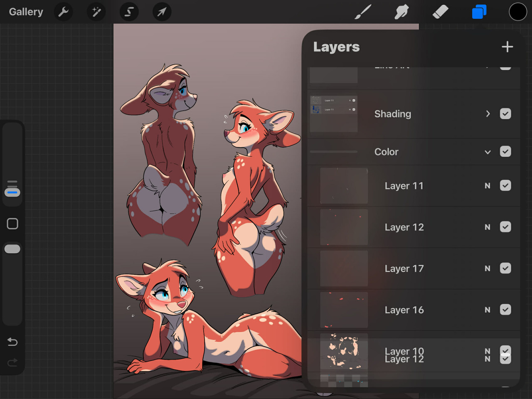Tap the undo arrow in sidebar

pyautogui.click(x=12, y=342)
